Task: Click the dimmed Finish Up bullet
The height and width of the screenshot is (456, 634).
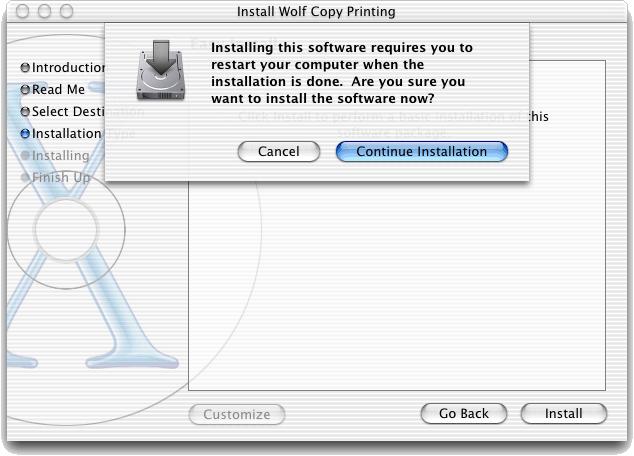Action: (25, 177)
